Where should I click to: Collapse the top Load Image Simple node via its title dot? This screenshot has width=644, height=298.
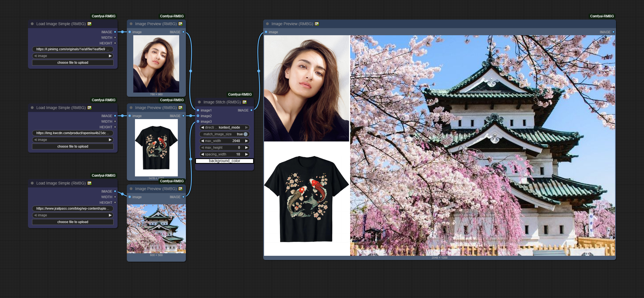pyautogui.click(x=32, y=24)
